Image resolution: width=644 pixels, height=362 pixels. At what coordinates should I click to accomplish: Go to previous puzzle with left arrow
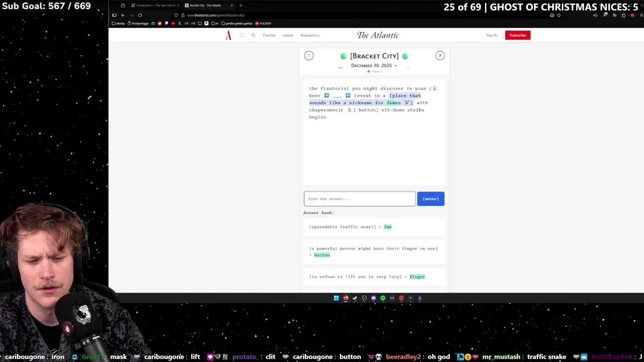click(341, 67)
